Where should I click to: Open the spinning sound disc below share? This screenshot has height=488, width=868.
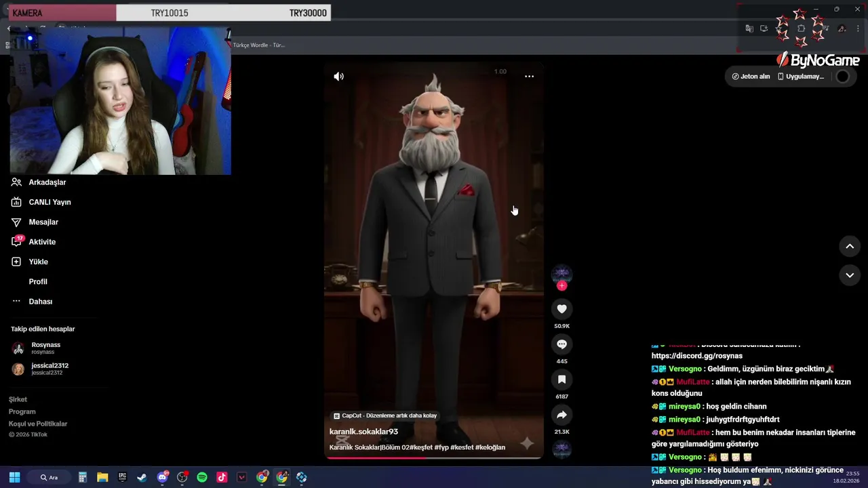(561, 448)
